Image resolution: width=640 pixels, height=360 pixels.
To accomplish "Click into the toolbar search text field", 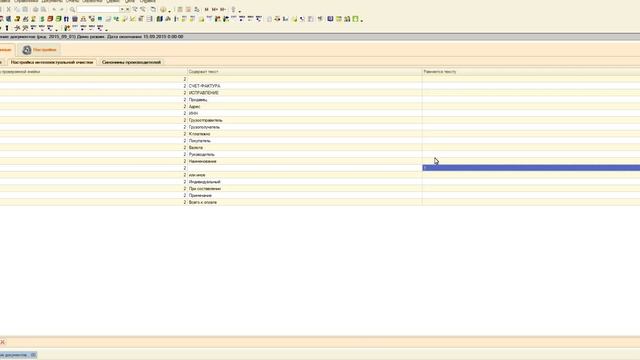I will tap(98, 9).
